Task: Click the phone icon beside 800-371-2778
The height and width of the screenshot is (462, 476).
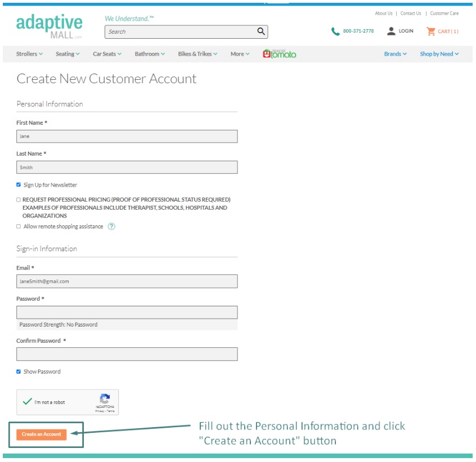Action: pyautogui.click(x=335, y=31)
